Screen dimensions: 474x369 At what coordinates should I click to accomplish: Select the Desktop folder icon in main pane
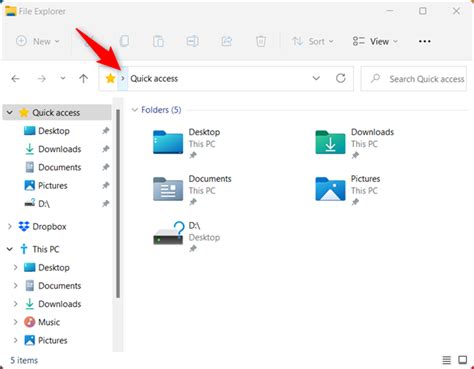pyautogui.click(x=168, y=142)
